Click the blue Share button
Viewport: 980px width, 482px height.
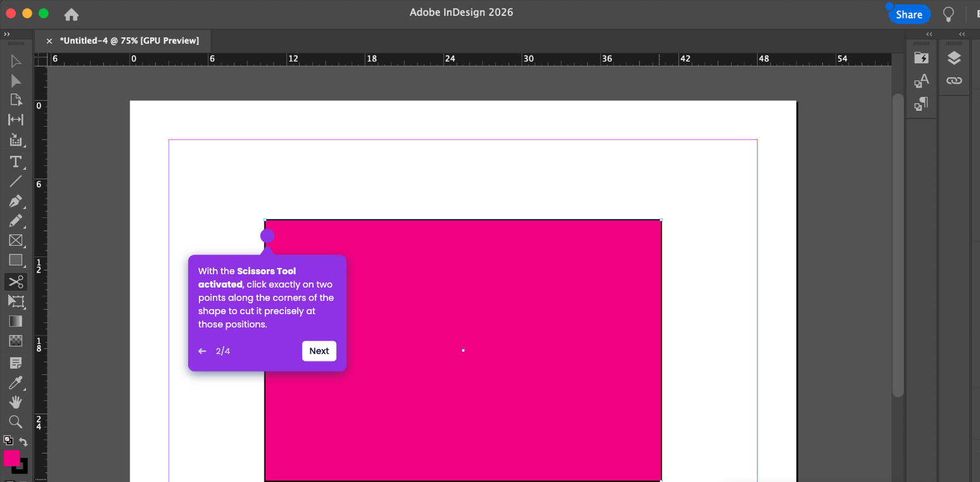point(909,15)
